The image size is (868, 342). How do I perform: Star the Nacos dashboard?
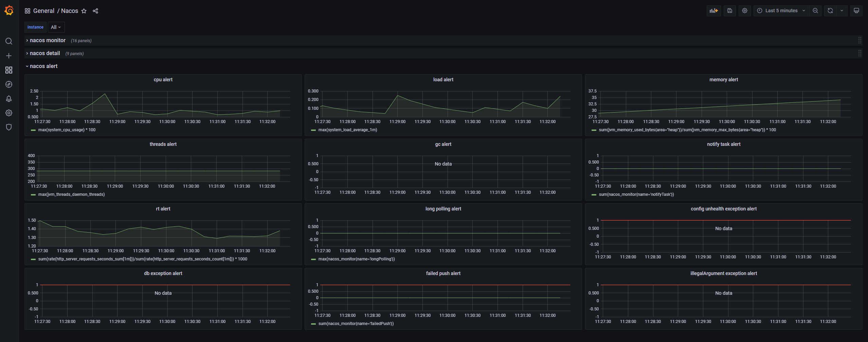[84, 11]
